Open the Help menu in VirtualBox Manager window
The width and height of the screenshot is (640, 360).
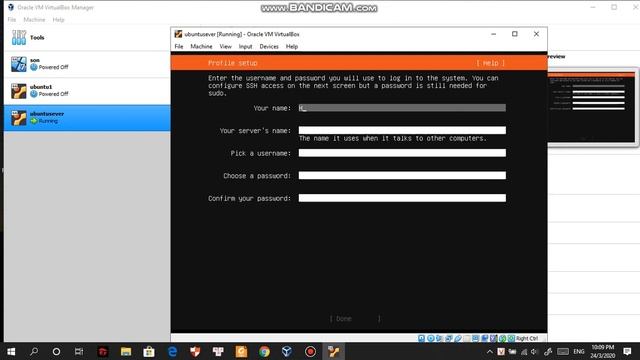[58, 20]
